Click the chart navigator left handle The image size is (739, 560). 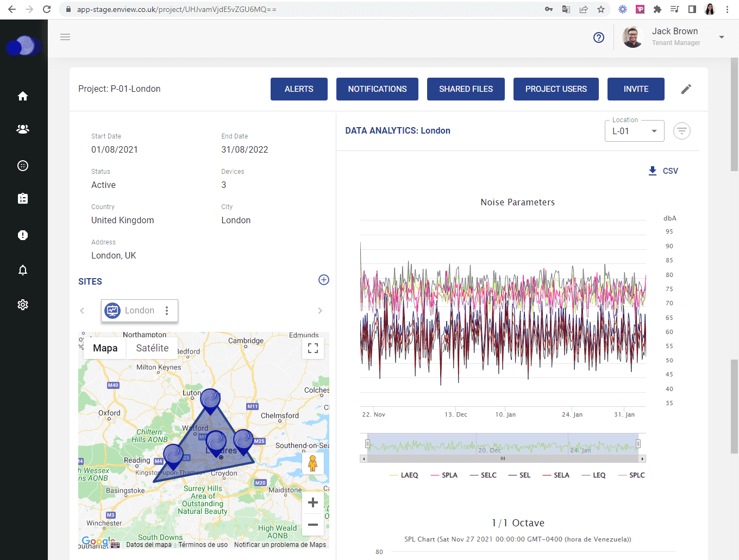pos(367,444)
